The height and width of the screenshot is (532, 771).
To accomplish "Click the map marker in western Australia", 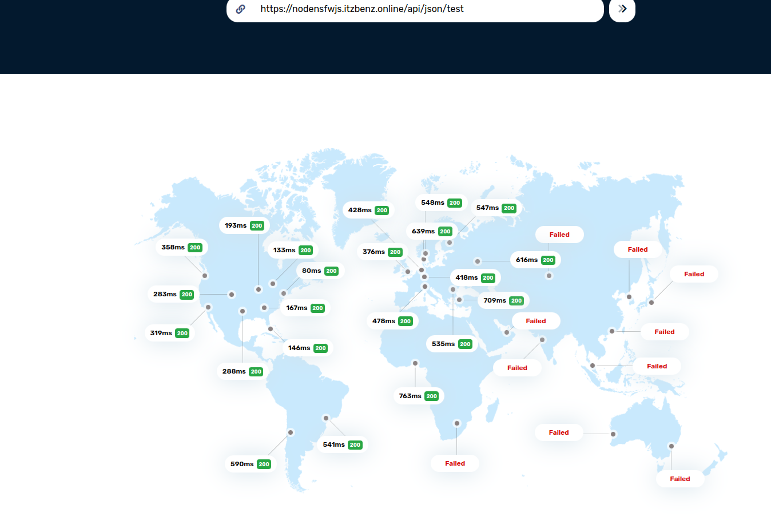I will pos(613,434).
